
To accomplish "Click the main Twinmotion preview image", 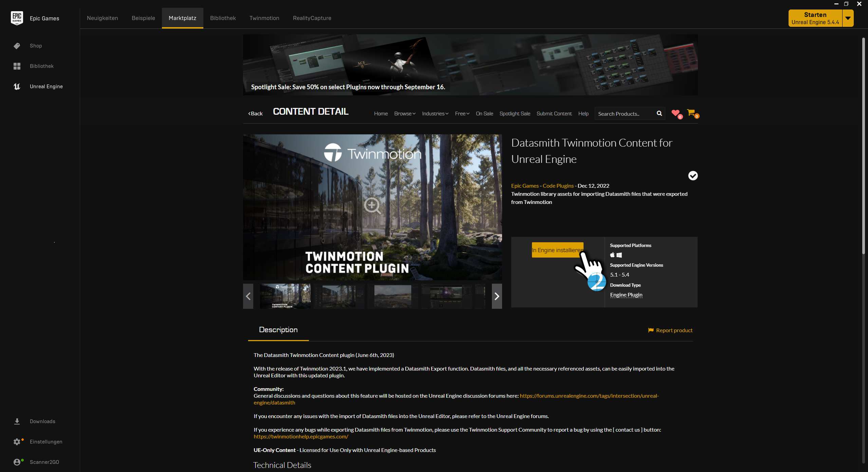I will 372,207.
